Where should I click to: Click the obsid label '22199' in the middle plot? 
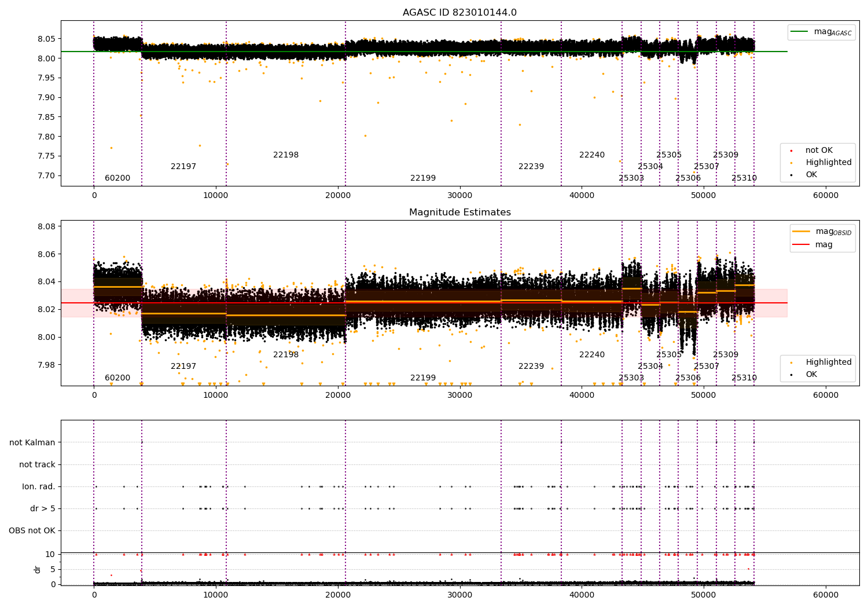click(x=423, y=378)
